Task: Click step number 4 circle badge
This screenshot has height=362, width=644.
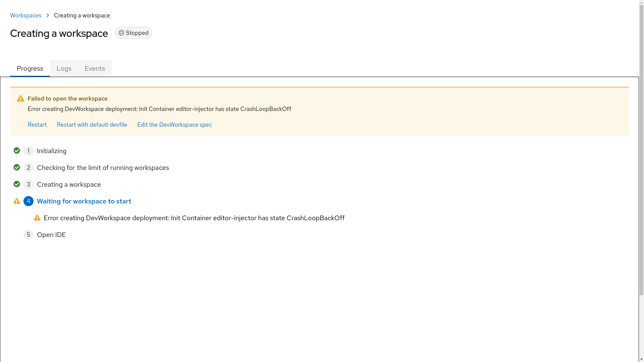Action: coord(29,201)
